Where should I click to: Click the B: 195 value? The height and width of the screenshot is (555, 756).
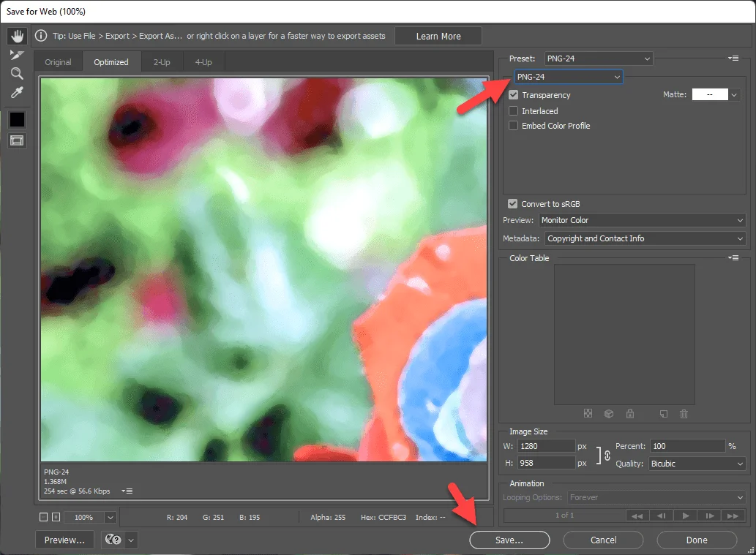coord(250,517)
